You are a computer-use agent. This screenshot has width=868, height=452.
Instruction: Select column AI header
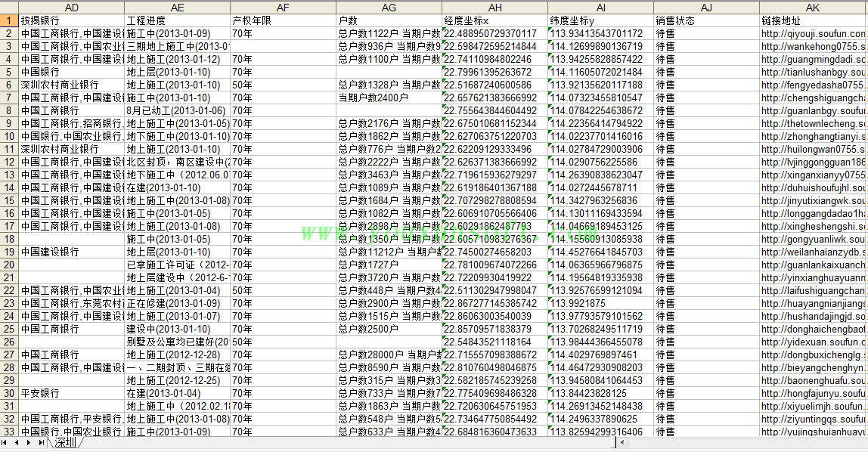point(600,8)
